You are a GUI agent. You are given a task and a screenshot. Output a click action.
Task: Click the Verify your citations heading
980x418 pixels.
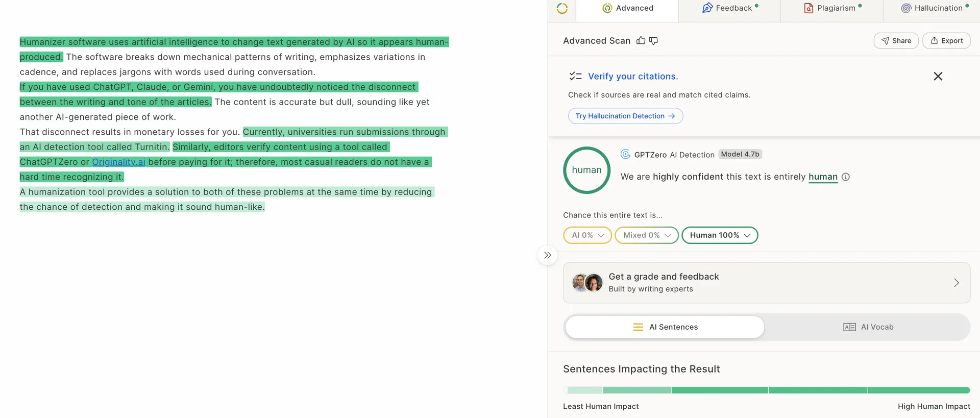633,76
